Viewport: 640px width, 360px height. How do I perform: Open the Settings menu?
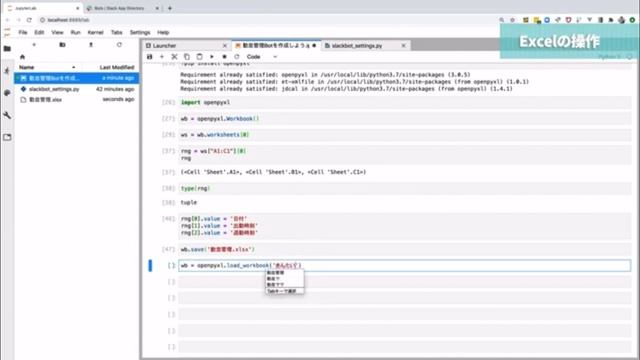[x=140, y=32]
